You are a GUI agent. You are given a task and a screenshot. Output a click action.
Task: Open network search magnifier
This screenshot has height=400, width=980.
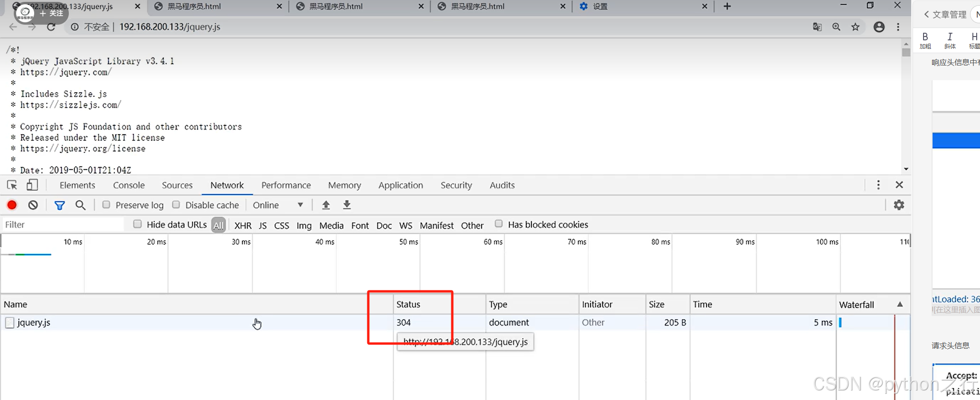click(x=81, y=205)
